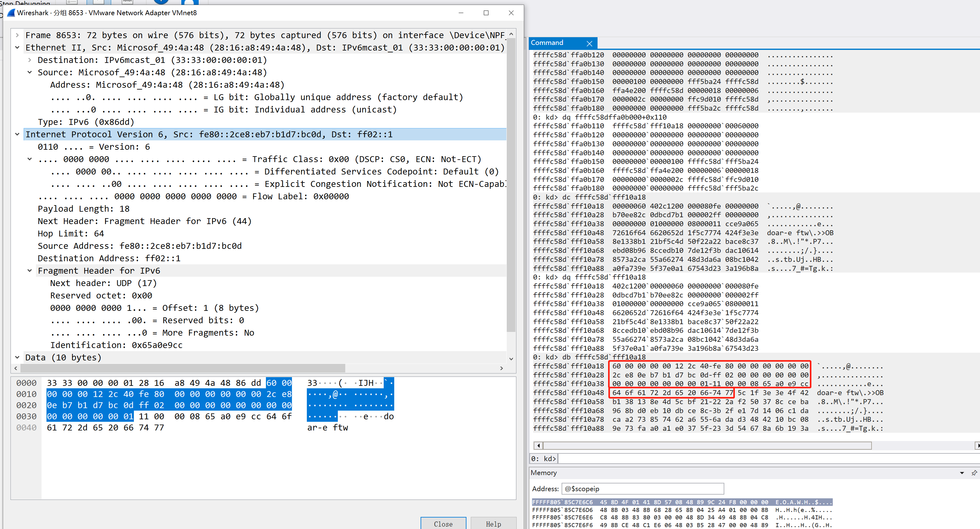Click memory row FFFFF805`85C7E6C6
This screenshot has width=980, height=529.
pos(682,502)
